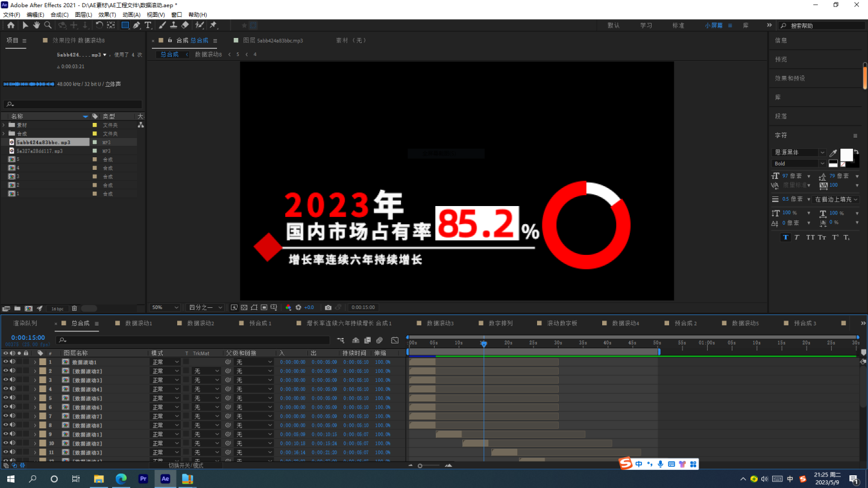868x488 pixels.
Task: Open the 效果和预设 panel
Action: tap(790, 78)
